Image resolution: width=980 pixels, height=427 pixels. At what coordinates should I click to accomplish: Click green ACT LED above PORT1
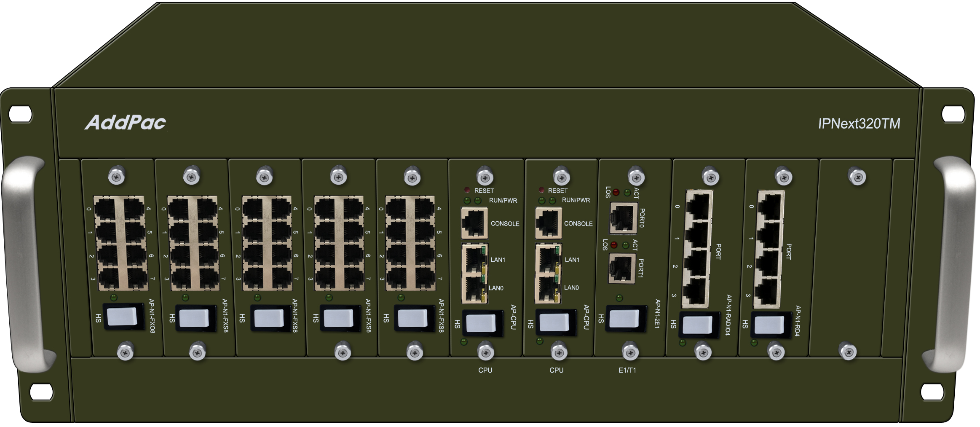[626, 245]
